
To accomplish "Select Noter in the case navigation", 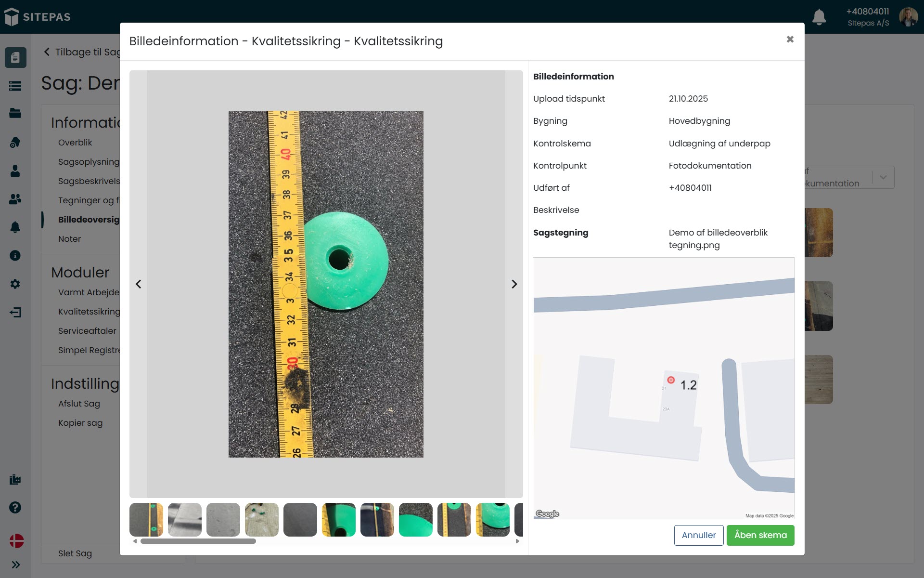I will pyautogui.click(x=69, y=239).
